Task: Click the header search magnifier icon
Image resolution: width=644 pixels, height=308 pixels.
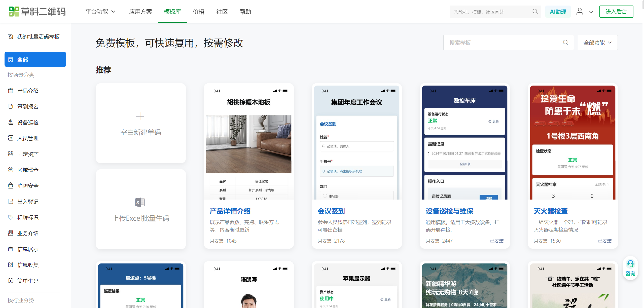Action: tap(535, 12)
